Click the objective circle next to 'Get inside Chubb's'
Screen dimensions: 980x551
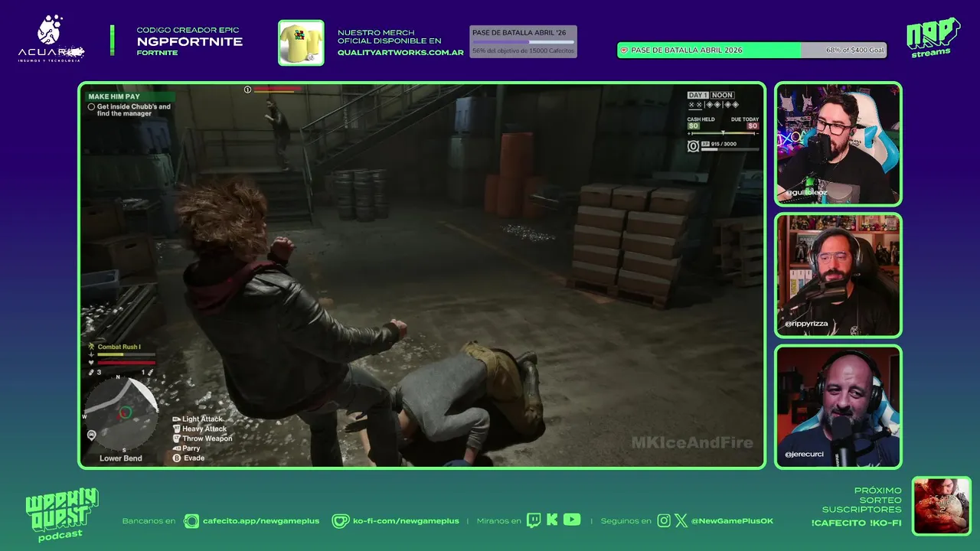point(91,107)
